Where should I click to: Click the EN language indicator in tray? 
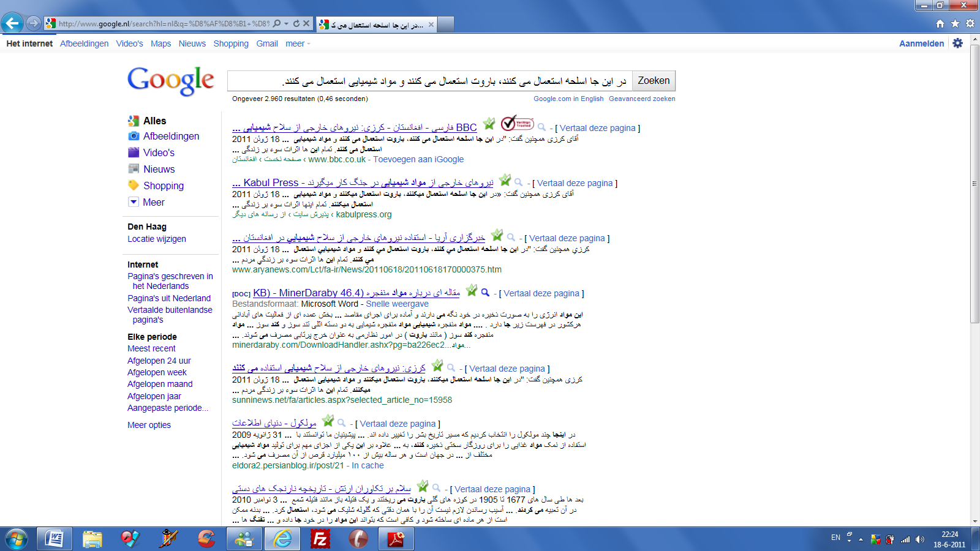(835, 538)
